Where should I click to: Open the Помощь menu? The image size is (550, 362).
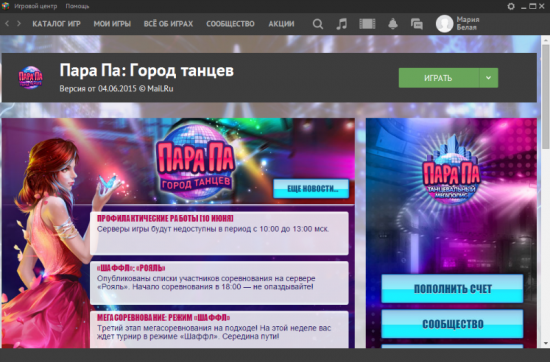[x=78, y=6]
